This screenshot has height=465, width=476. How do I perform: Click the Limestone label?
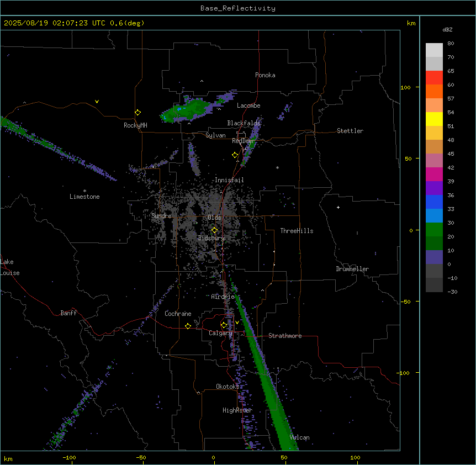(x=84, y=197)
